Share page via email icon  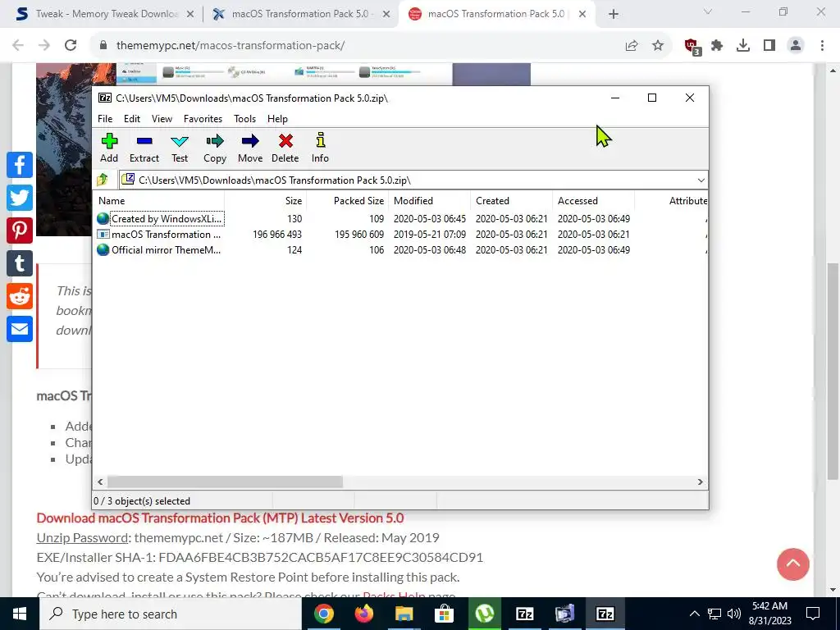tap(20, 329)
